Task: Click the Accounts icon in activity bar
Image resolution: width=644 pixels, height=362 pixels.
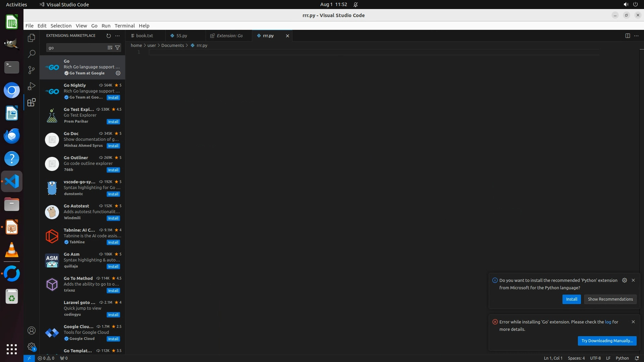Action: coord(32,330)
